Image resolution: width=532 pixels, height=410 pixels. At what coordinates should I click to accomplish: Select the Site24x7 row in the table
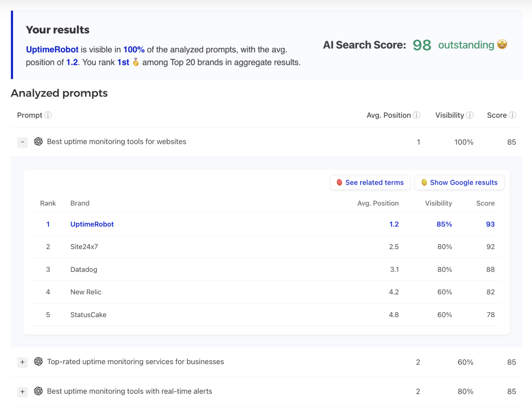(84, 246)
